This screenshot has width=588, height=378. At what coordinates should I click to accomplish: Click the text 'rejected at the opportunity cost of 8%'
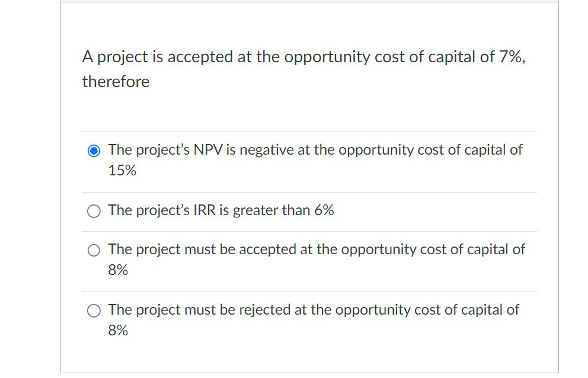tap(312, 309)
